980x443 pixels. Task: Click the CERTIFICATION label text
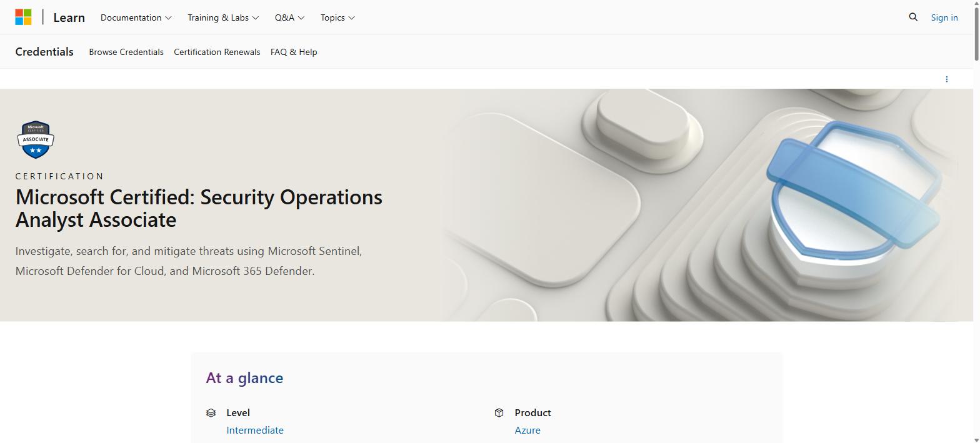coord(60,176)
